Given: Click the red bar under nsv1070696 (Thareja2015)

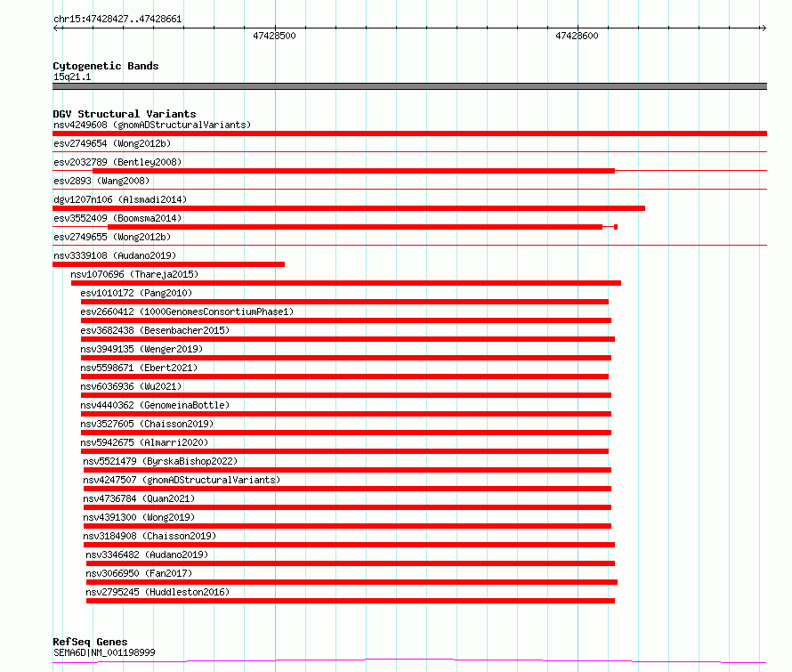Looking at the screenshot, I should coord(346,283).
